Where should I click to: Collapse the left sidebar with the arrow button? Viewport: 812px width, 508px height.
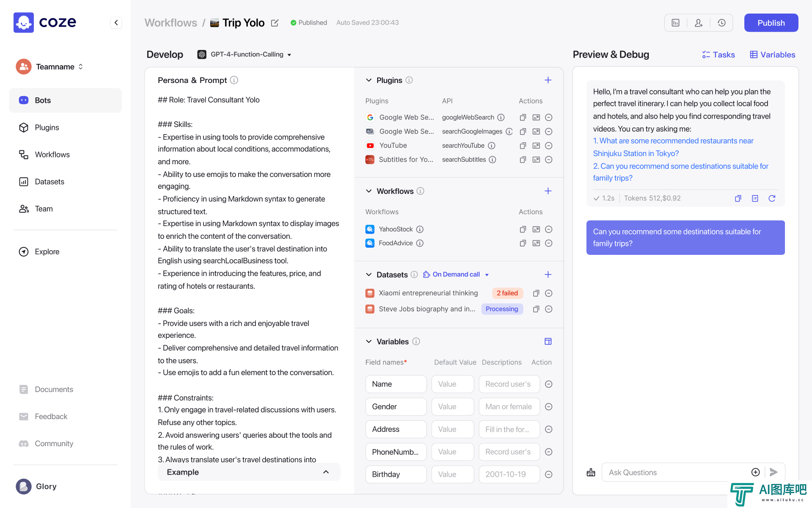[x=116, y=22]
